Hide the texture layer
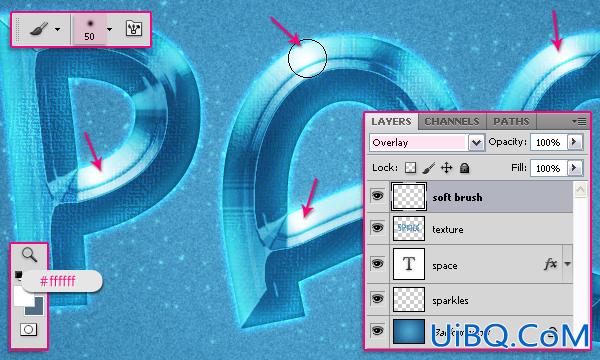The height and width of the screenshot is (360, 600). click(x=377, y=228)
